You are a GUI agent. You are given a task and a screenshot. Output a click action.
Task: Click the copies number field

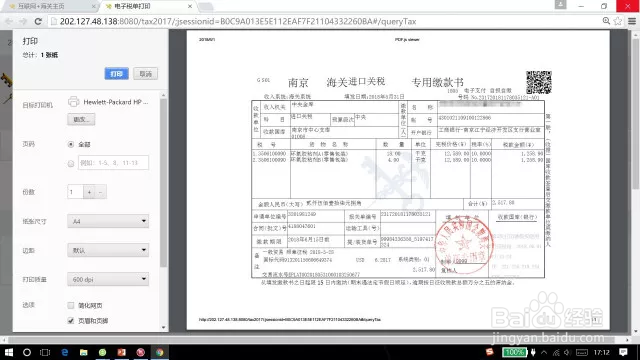pyautogui.click(x=75, y=192)
